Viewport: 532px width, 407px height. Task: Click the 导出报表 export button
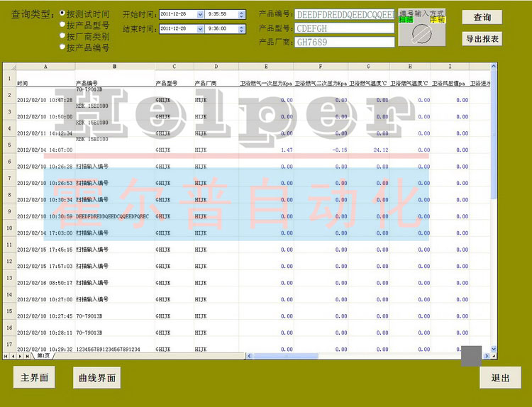pos(482,39)
